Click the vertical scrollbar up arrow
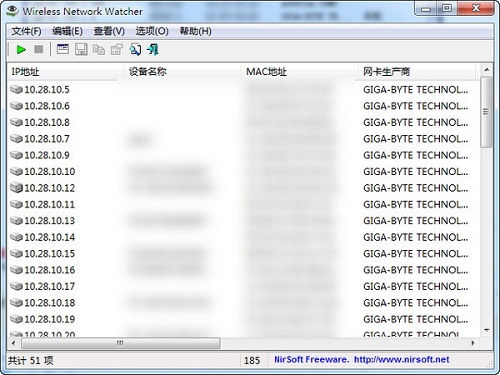500x375 pixels. [x=487, y=70]
